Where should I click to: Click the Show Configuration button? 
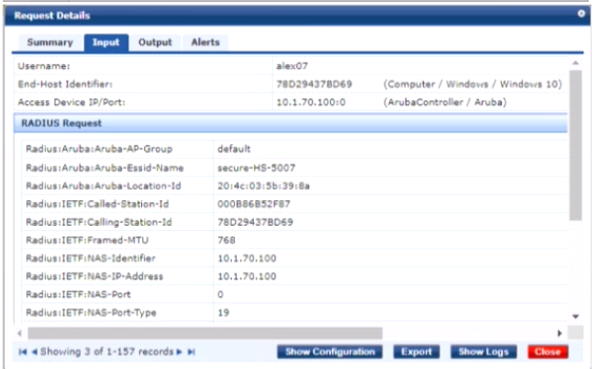(x=330, y=352)
